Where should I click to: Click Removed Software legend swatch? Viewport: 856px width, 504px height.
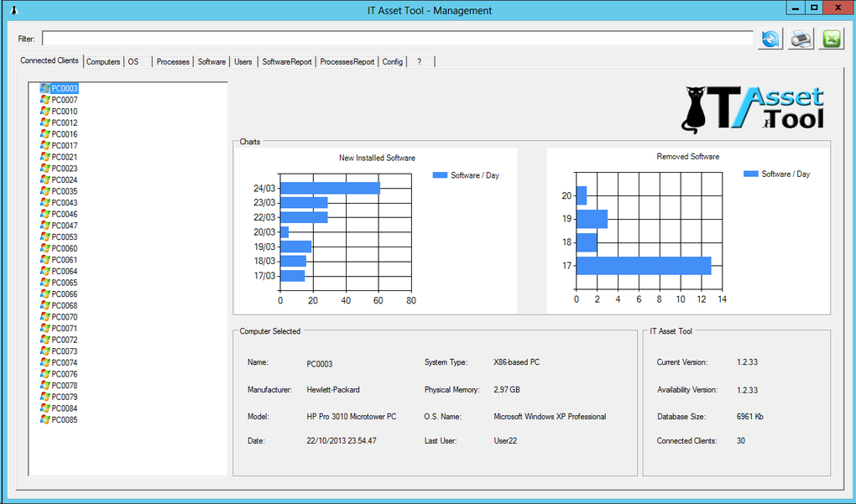click(750, 174)
